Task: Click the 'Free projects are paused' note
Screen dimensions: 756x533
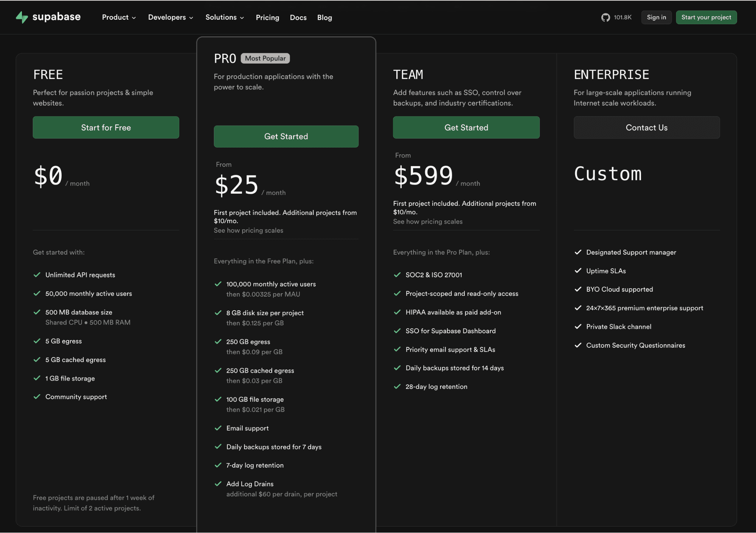Action: 93,503
